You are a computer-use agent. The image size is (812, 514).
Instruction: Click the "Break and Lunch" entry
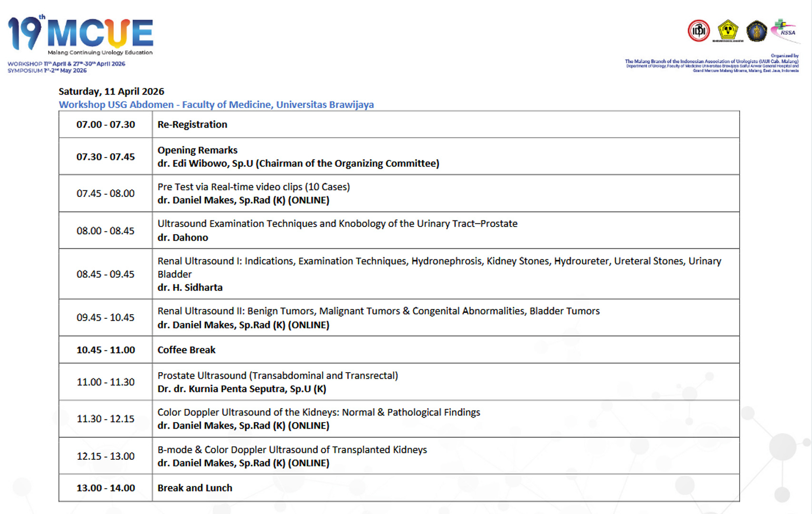(195, 488)
